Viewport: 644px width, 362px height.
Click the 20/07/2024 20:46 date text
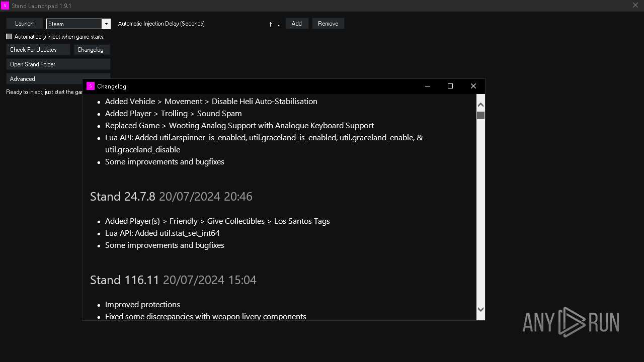point(206,197)
